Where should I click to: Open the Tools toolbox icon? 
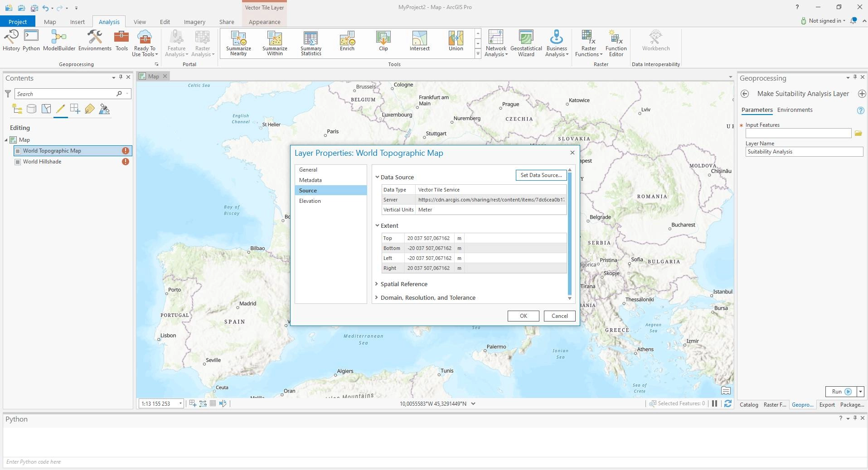[121, 40]
